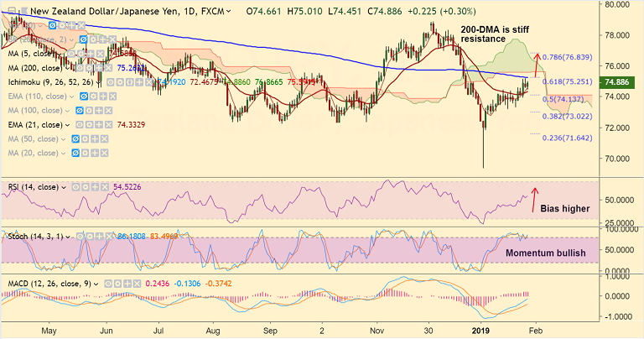Remove EMA (21, close) with its X icon

click(x=108, y=124)
